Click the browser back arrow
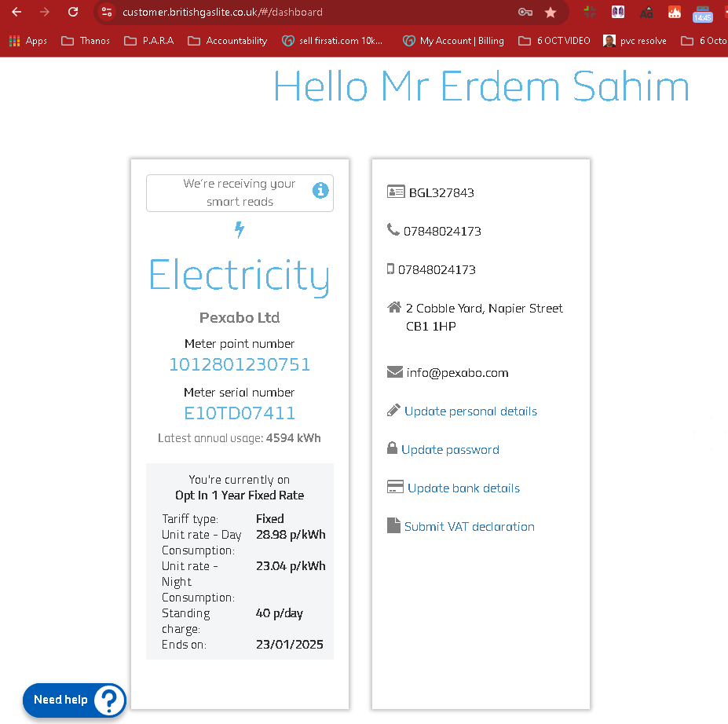This screenshot has width=728, height=724. [x=16, y=12]
